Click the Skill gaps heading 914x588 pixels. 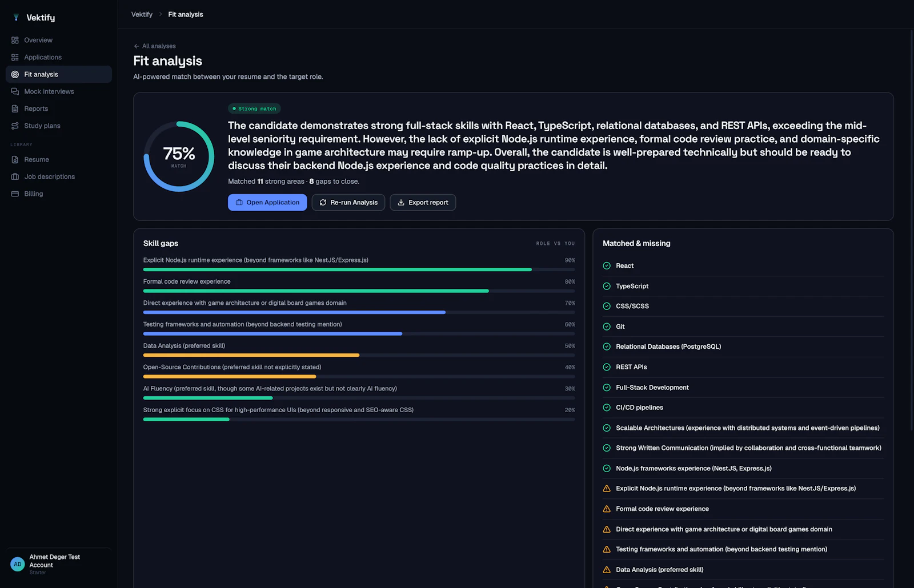(x=161, y=243)
